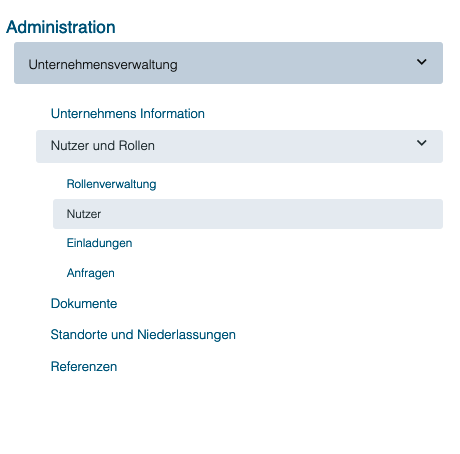
Task: Click the Unternehmensverwaltung label text
Action: tap(103, 65)
